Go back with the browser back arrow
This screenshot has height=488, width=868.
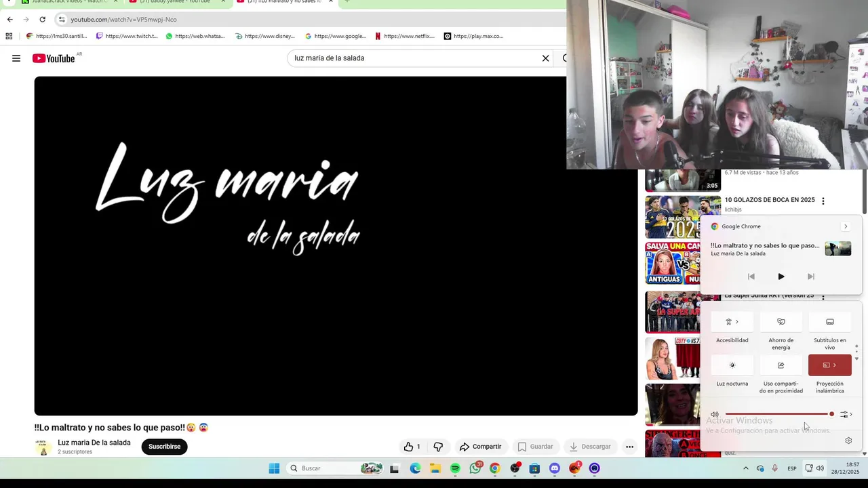point(9,20)
